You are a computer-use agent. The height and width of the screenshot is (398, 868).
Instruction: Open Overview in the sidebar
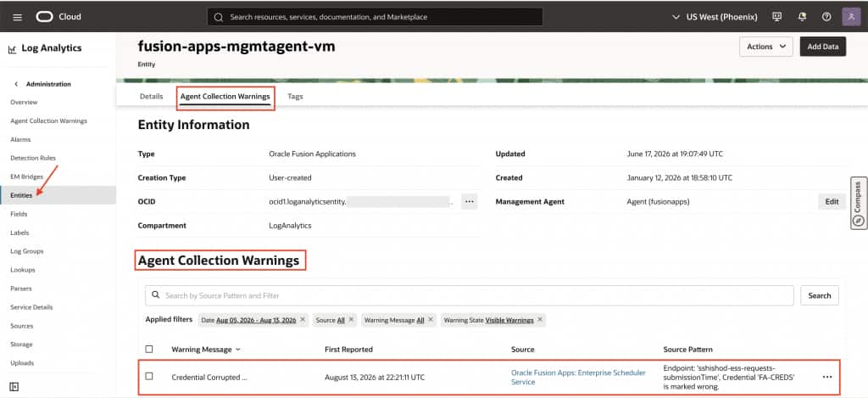coord(24,103)
